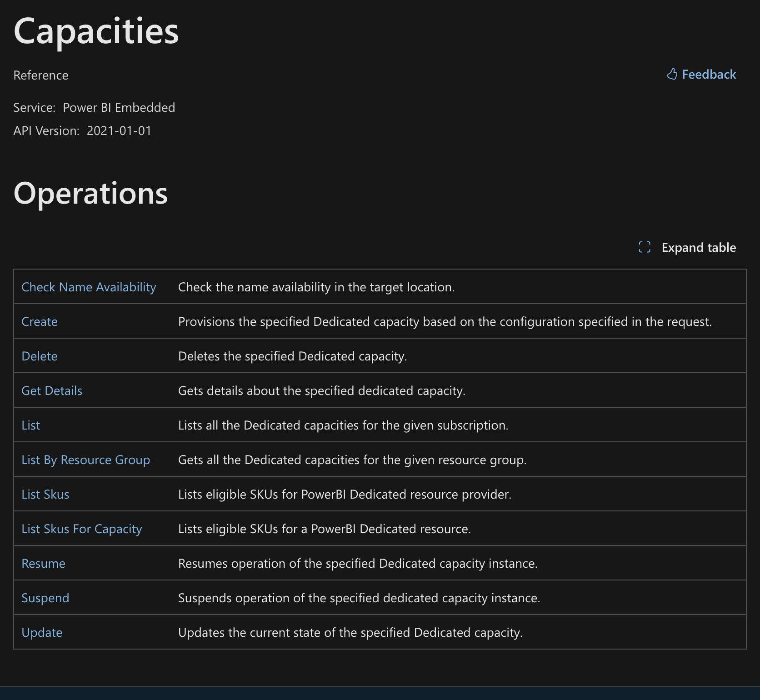Click the Capacities page heading
The image size is (760, 700).
(96, 31)
